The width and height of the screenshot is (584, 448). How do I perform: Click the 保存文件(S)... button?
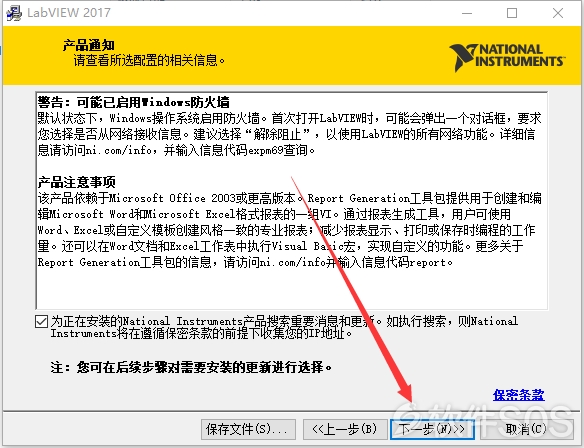pos(248,429)
